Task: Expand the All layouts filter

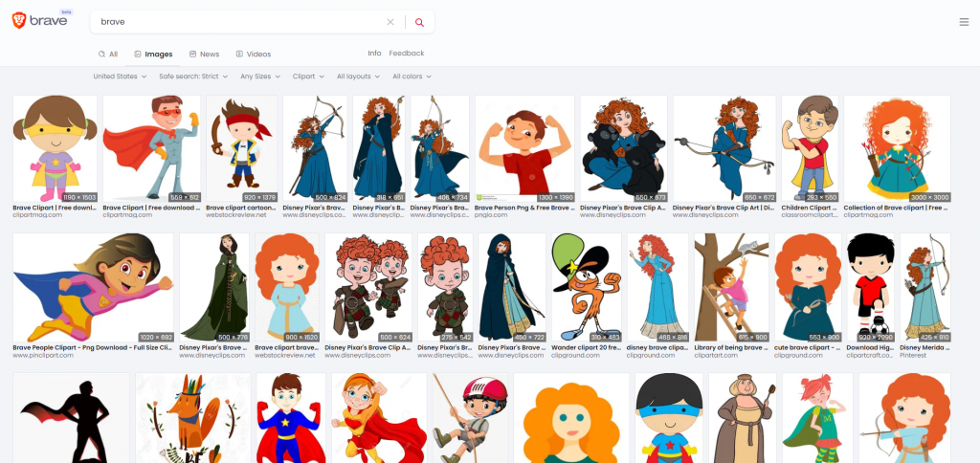Action: pos(358,77)
